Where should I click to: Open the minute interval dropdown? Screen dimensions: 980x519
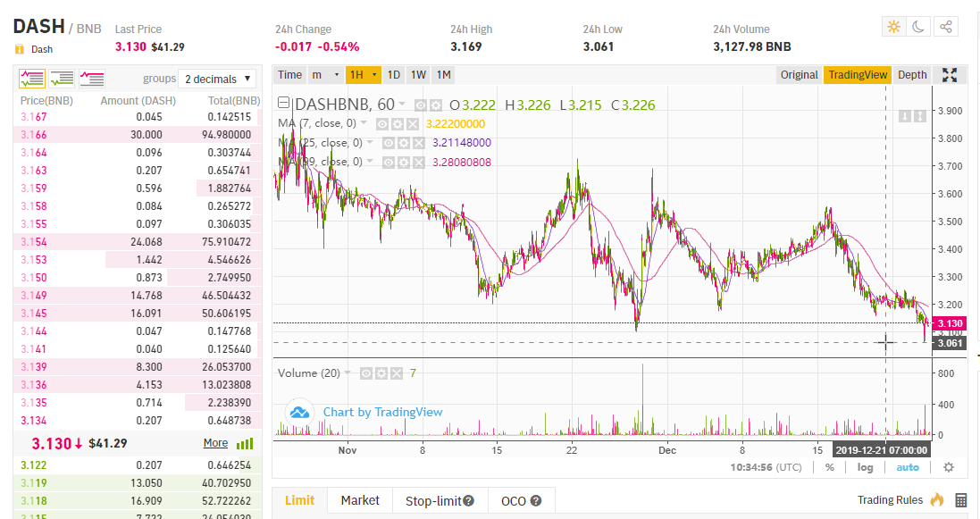(325, 75)
